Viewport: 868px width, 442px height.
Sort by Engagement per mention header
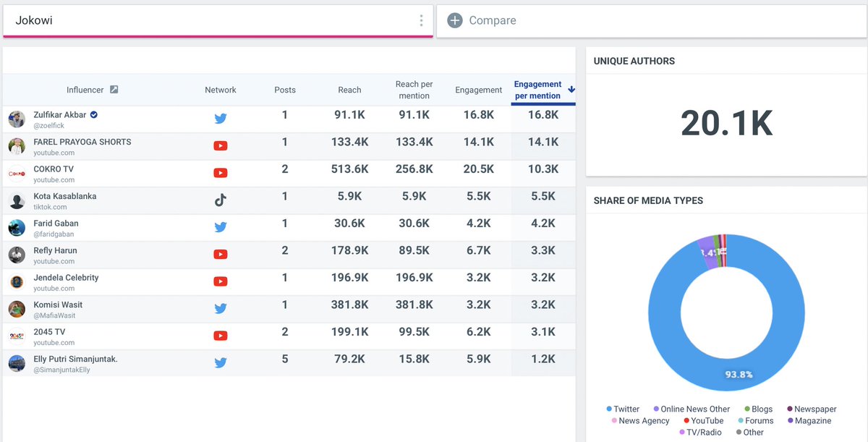pos(537,90)
